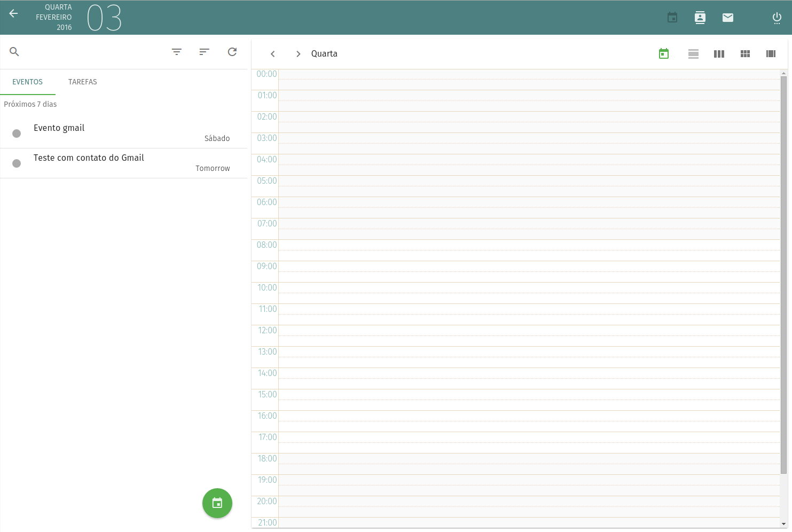792x532 pixels.
Task: Open the sort options icon
Action: [x=204, y=52]
